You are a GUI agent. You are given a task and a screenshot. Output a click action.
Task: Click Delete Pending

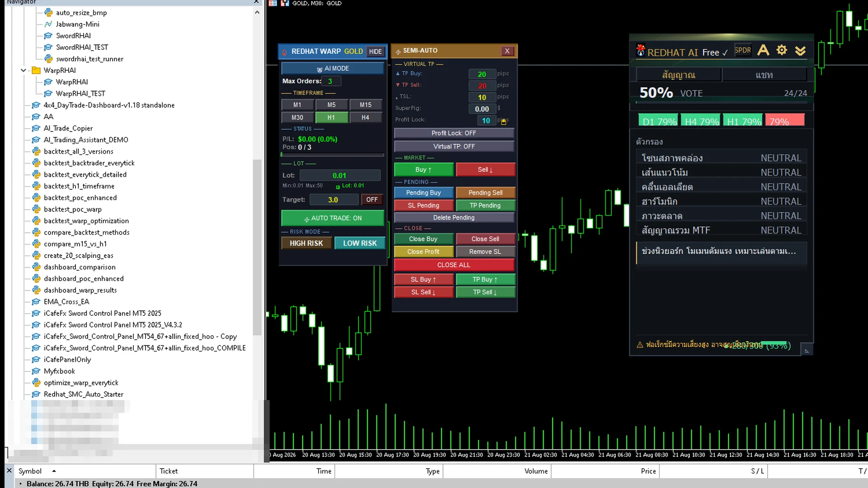click(454, 218)
